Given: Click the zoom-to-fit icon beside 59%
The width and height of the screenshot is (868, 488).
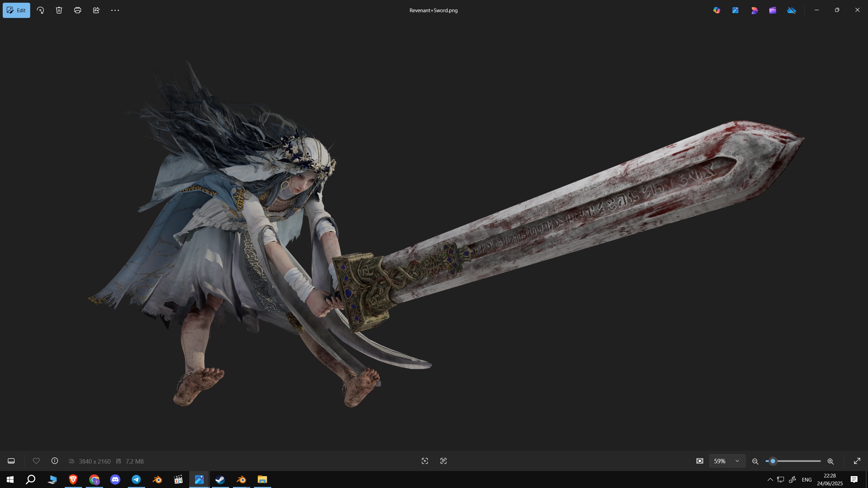Looking at the screenshot, I should tap(699, 461).
